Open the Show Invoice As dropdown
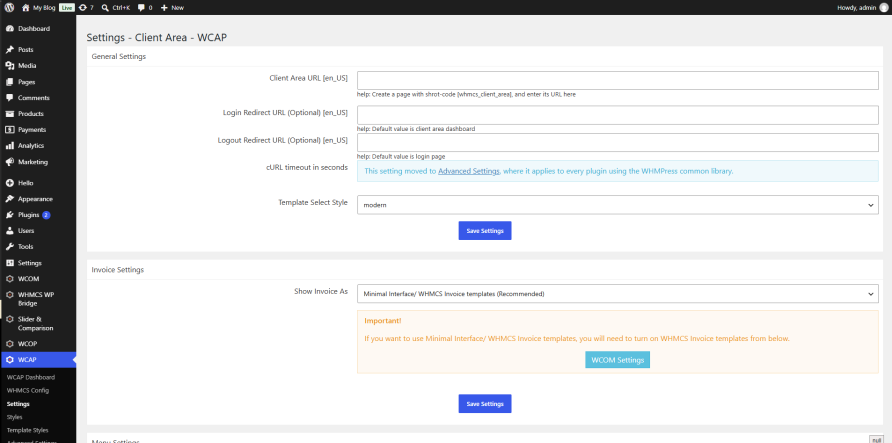892x443 pixels. tap(618, 294)
